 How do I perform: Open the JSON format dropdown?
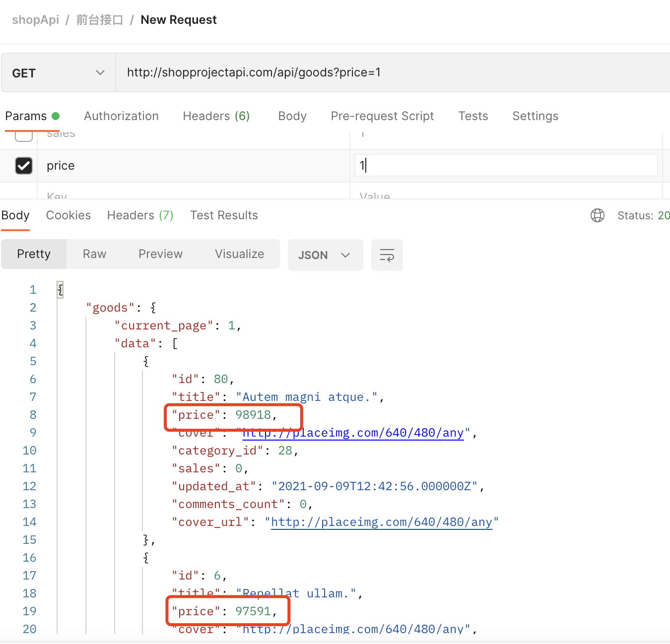point(325,255)
